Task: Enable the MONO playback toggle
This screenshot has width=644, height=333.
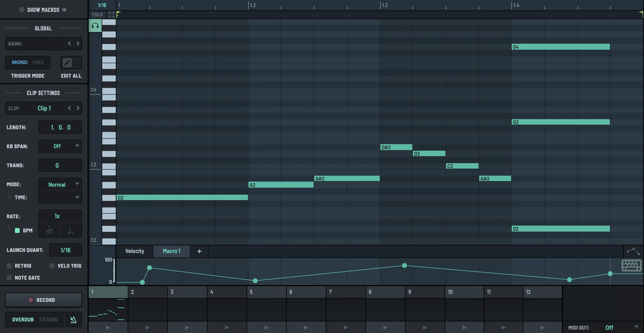Action: [20, 62]
